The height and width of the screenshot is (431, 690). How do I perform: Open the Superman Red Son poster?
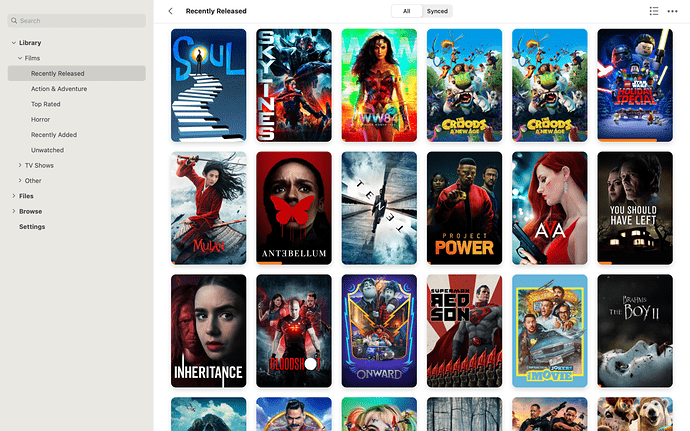464,331
